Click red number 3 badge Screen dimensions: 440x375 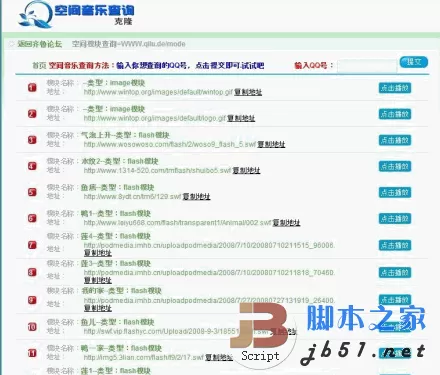tap(32, 140)
